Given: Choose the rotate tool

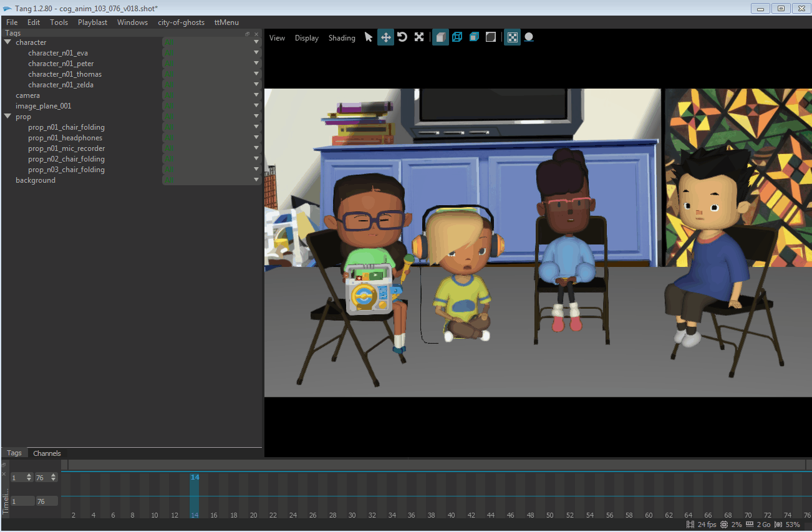Looking at the screenshot, I should point(402,37).
